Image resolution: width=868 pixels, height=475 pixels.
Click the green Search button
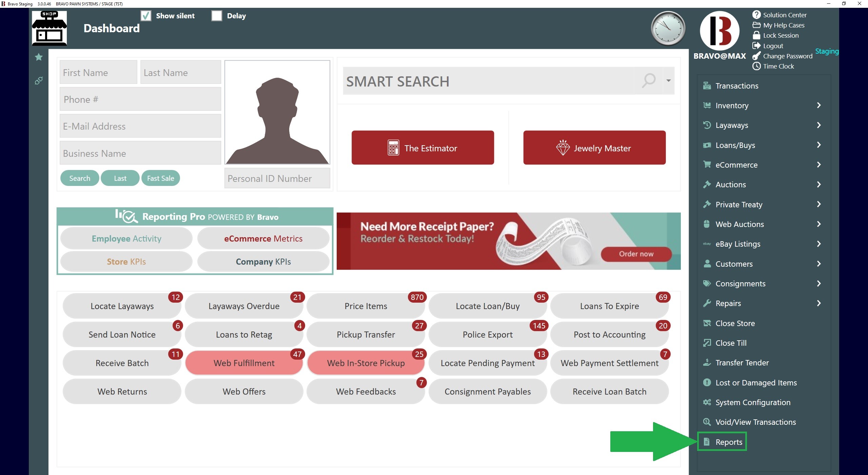pos(80,178)
